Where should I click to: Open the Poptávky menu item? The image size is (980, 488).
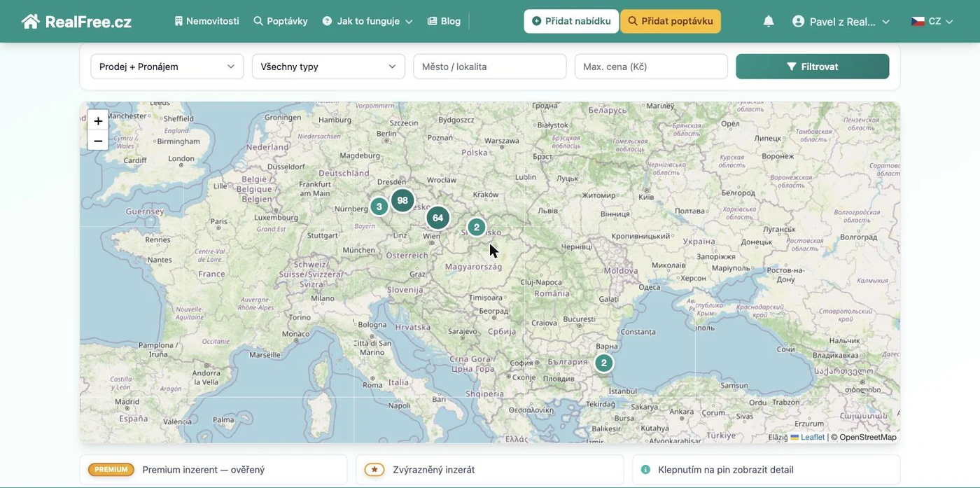tap(281, 21)
